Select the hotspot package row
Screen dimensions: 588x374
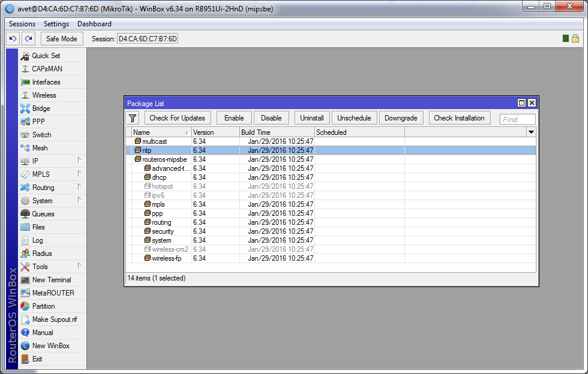(162, 186)
